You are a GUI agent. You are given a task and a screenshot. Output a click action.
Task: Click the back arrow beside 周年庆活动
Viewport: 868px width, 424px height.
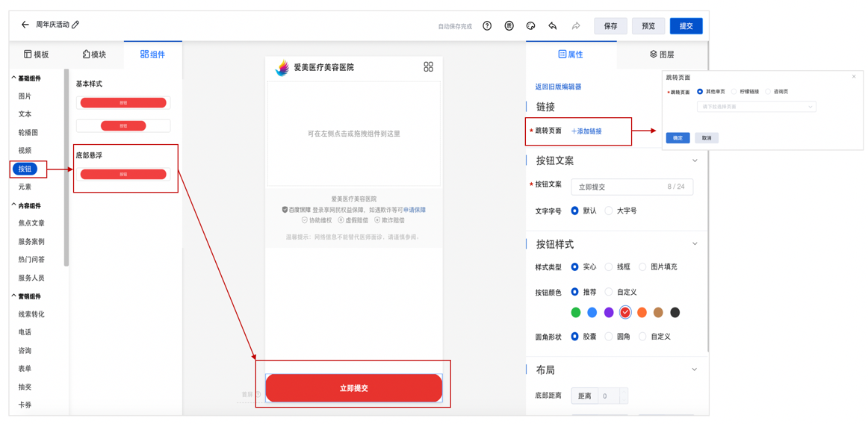(x=25, y=25)
